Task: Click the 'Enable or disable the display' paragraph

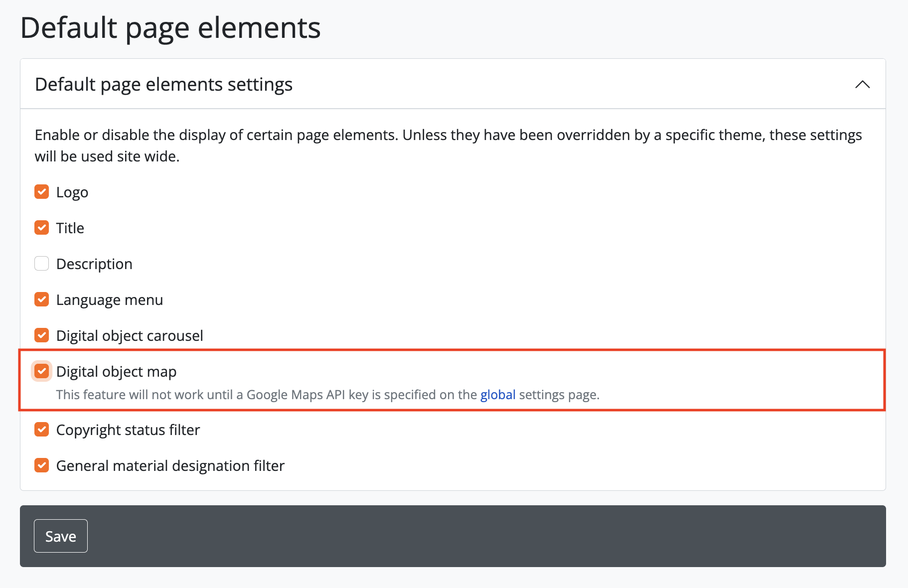Action: click(448, 146)
